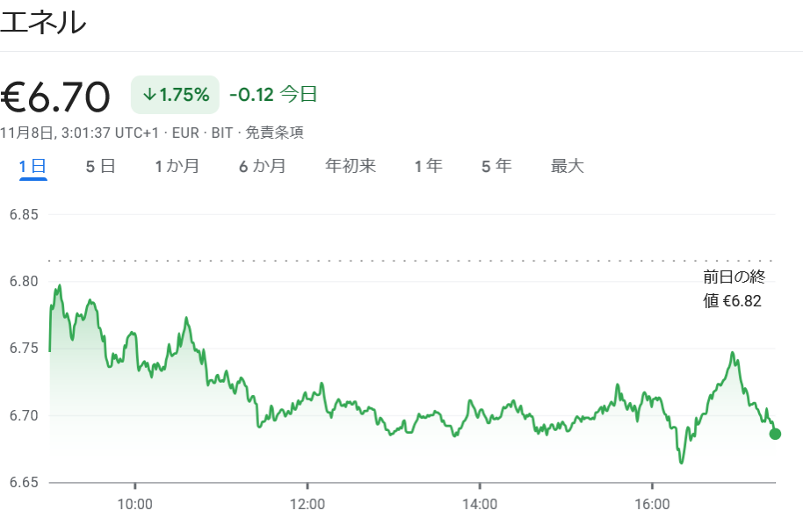Click the エネル stock title heading
Image resolution: width=803 pixels, height=532 pixels.
43,23
